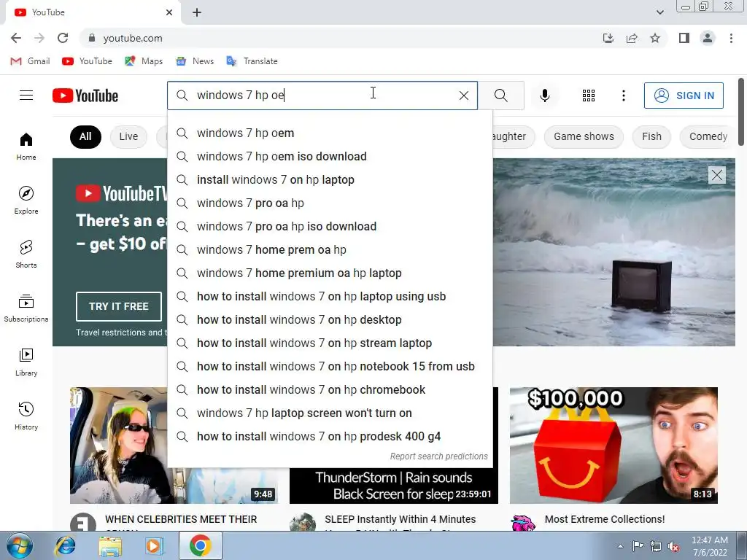
Task: Open Shorts in the sidebar
Action: pyautogui.click(x=26, y=254)
